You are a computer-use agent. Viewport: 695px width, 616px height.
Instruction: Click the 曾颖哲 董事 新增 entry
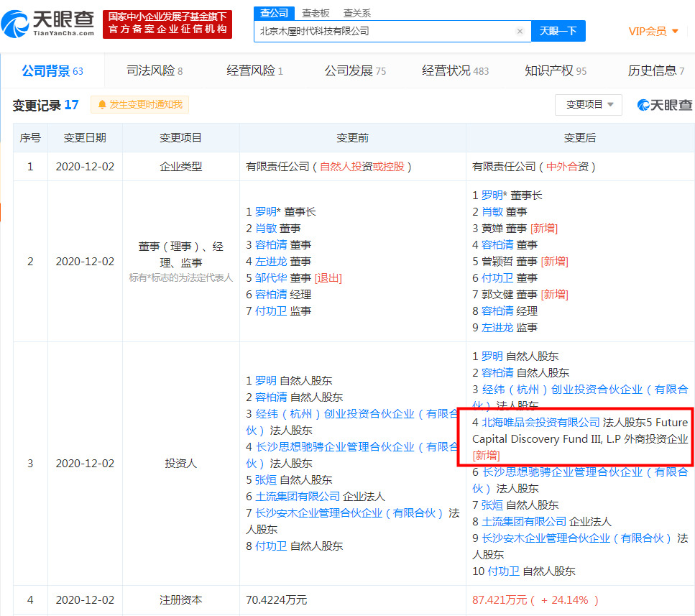520,262
